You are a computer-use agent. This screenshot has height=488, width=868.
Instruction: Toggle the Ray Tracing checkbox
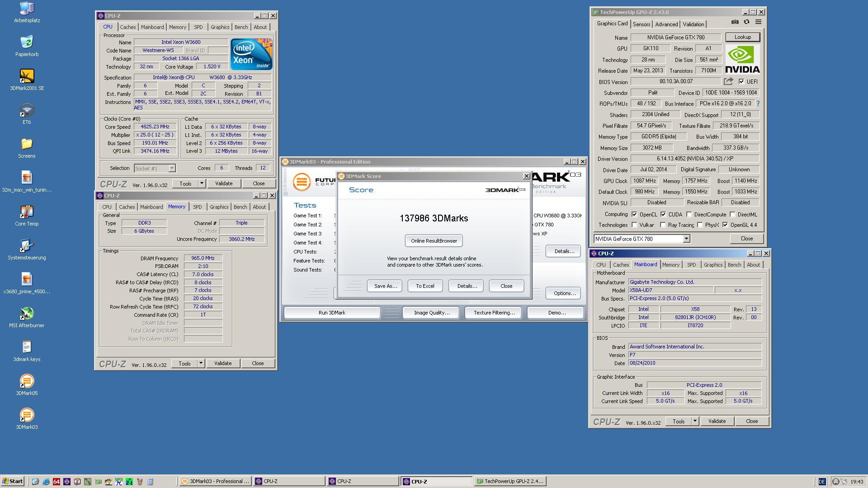[x=663, y=225]
